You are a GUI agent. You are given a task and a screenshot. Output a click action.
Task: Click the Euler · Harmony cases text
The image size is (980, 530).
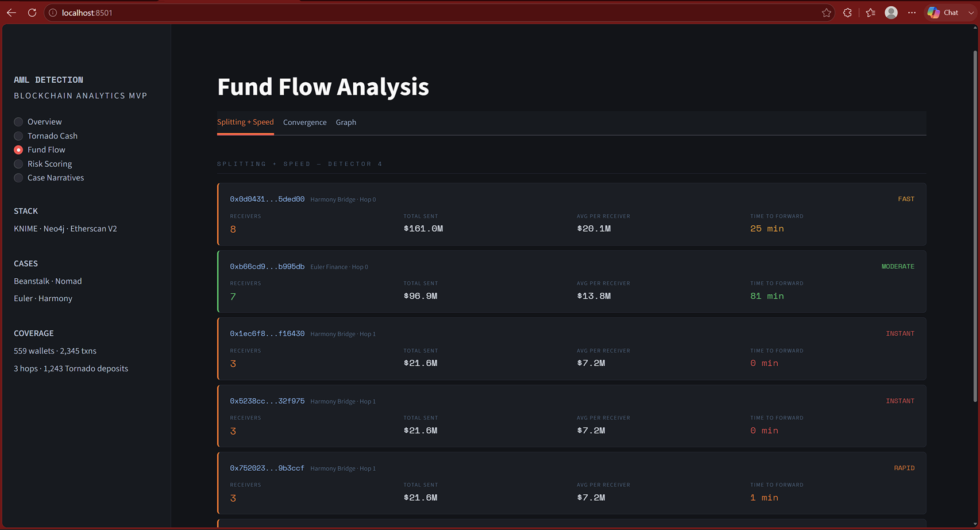coord(43,298)
